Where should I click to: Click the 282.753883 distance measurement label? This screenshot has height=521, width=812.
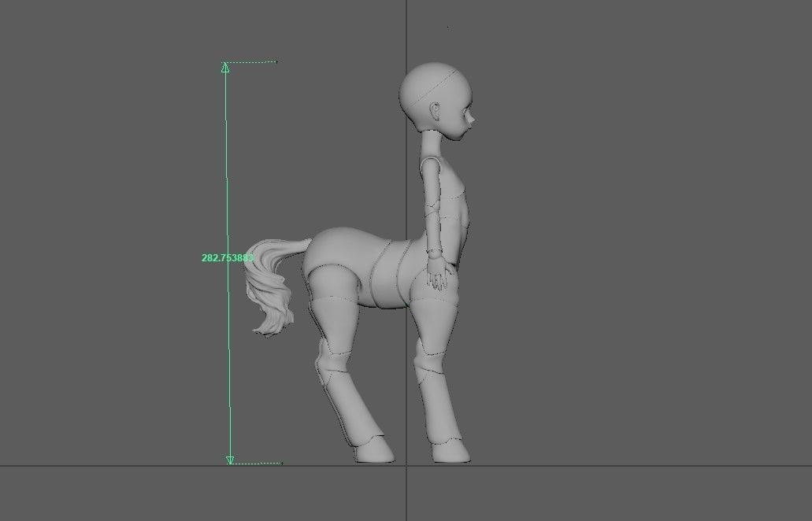coord(228,257)
